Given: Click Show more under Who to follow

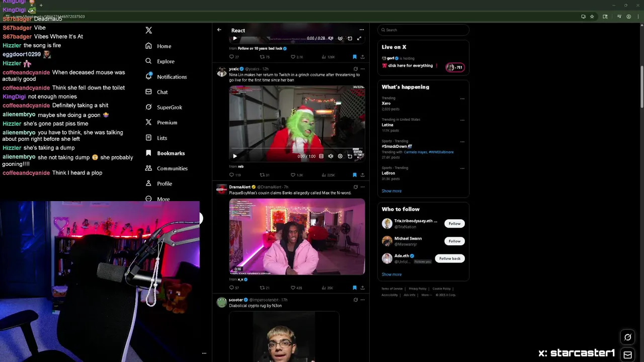Looking at the screenshot, I should click(391, 275).
